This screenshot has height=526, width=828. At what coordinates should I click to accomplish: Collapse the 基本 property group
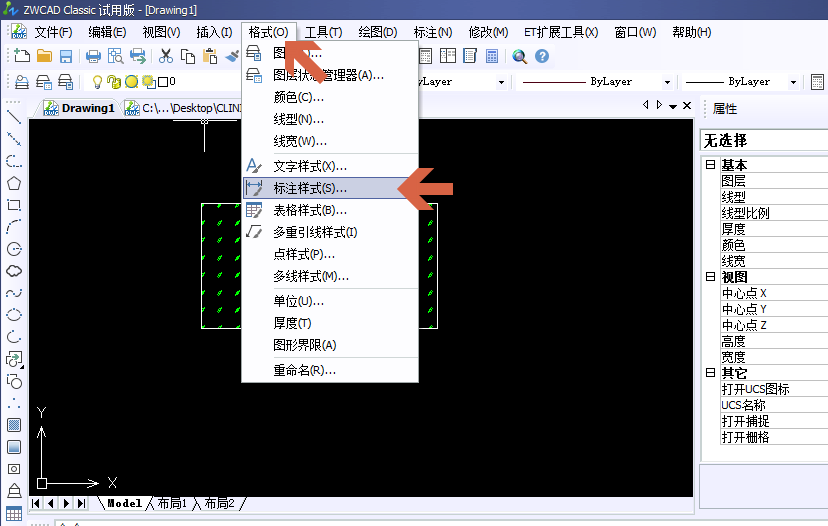coord(710,165)
